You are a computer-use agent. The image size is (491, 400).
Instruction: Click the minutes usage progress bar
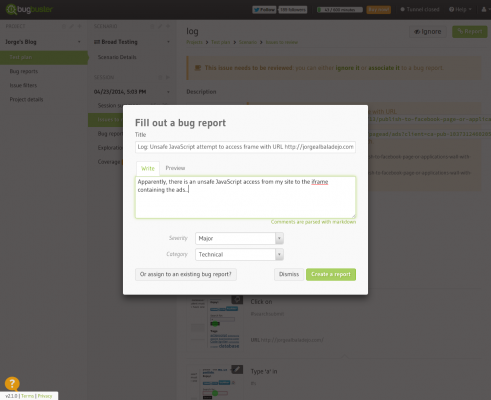point(340,10)
